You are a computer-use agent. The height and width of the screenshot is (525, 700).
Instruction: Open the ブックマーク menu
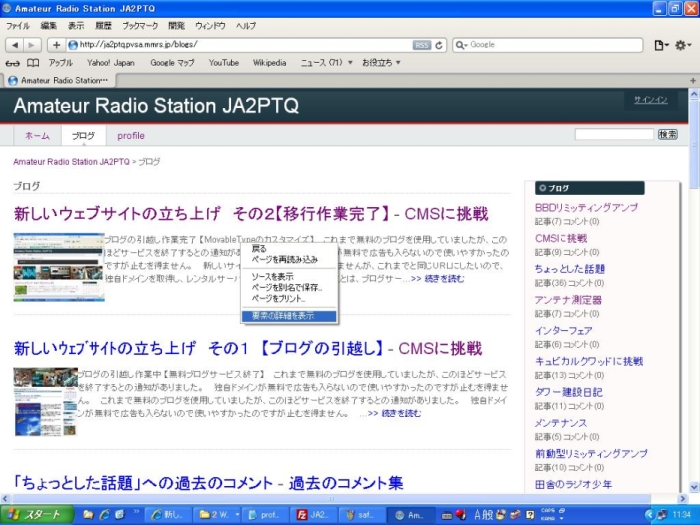[x=140, y=26]
